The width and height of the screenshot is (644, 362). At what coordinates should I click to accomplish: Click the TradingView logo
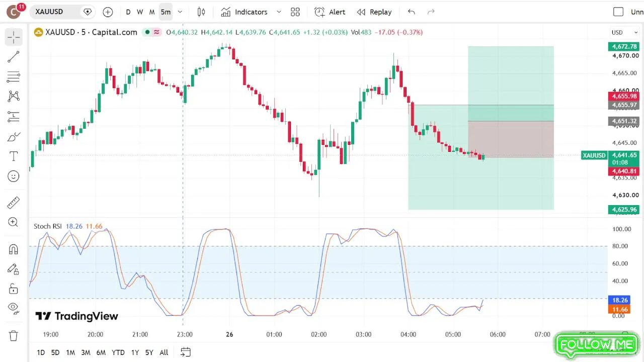point(76,316)
